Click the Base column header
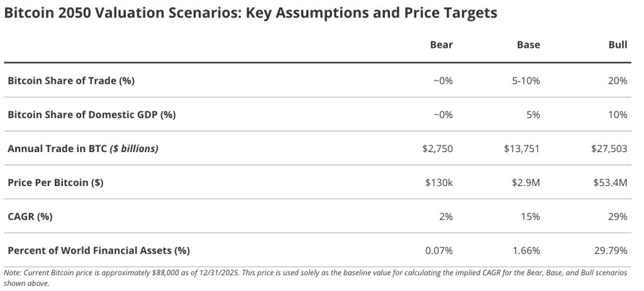This screenshot has width=644, height=291. click(x=528, y=45)
